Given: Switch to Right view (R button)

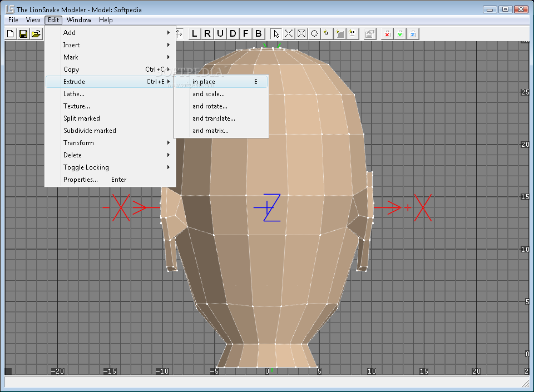Looking at the screenshot, I should pos(207,34).
